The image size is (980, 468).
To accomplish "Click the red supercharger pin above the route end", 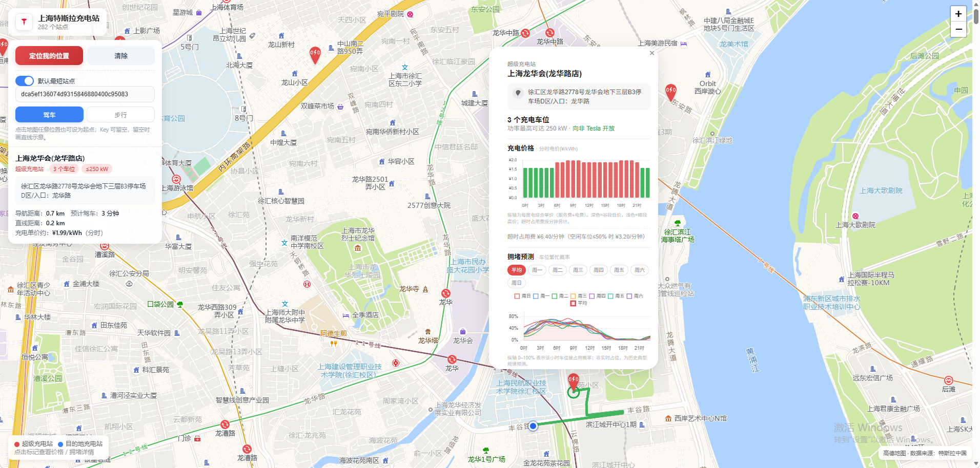I will click(x=574, y=381).
